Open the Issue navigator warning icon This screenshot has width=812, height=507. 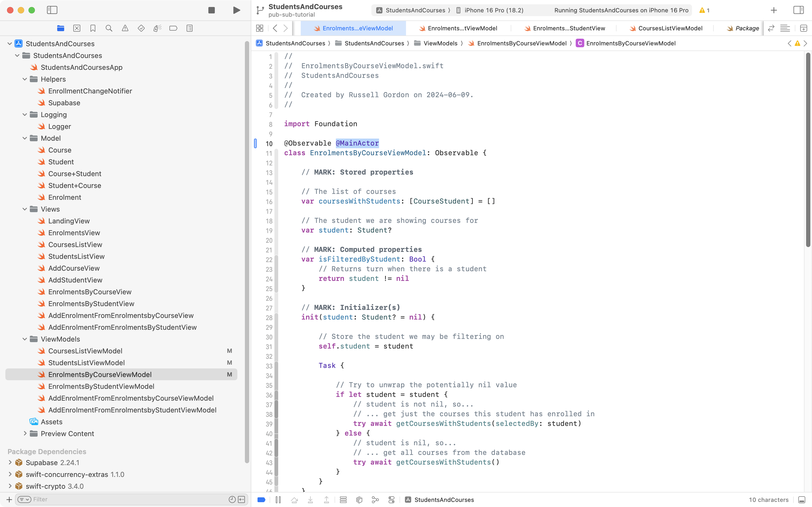(x=125, y=28)
